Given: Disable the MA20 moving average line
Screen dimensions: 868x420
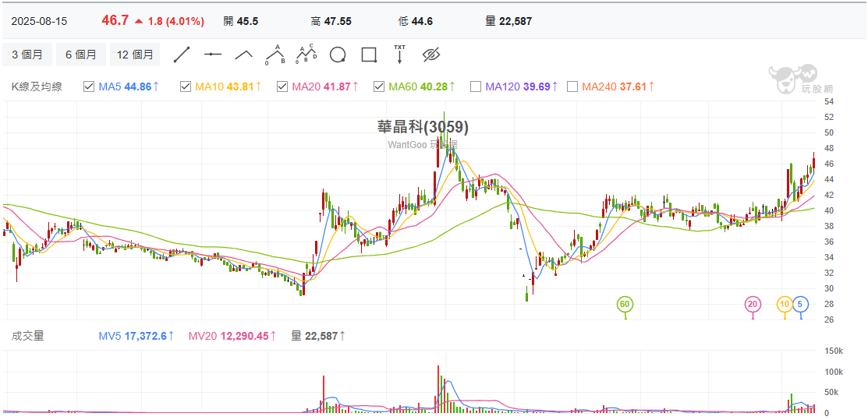Looking at the screenshot, I should pyautogui.click(x=282, y=86).
